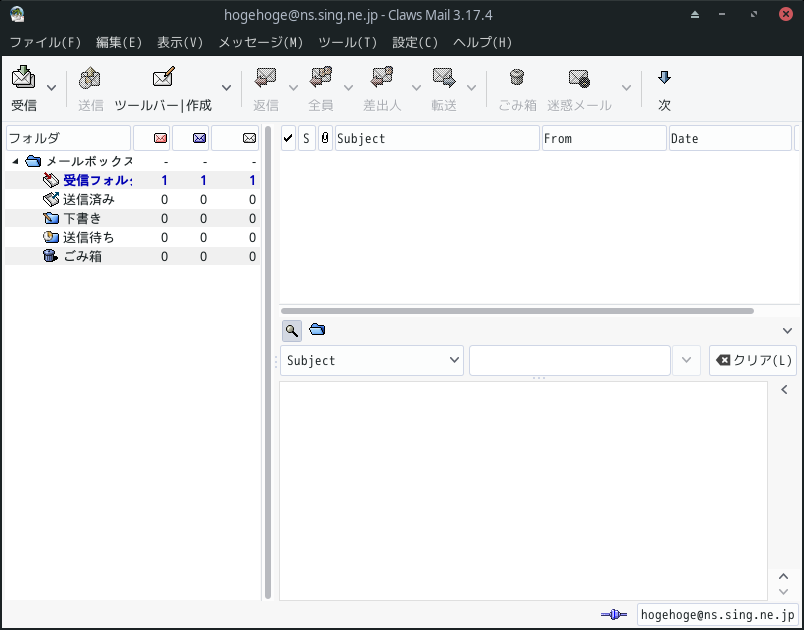
Task: Click the Trash (ごみ箱) toolbar icon
Action: coord(517,77)
